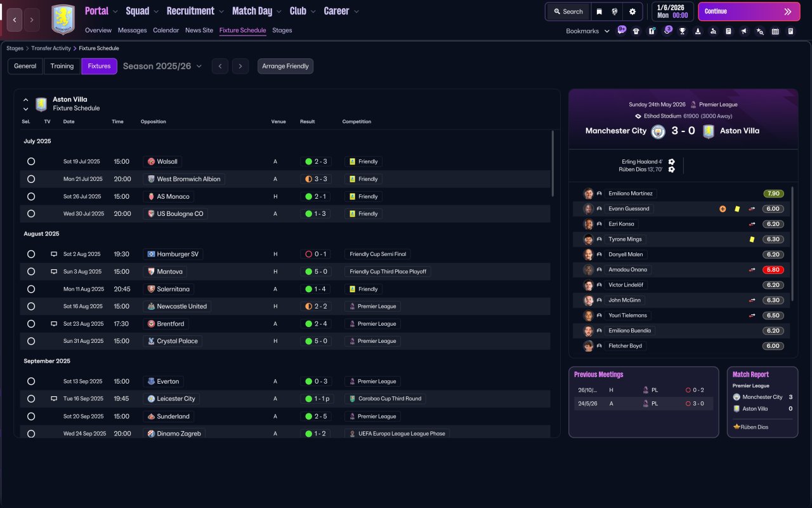Select the Sunderland fixture radio button
The width and height of the screenshot is (812, 508).
(31, 417)
